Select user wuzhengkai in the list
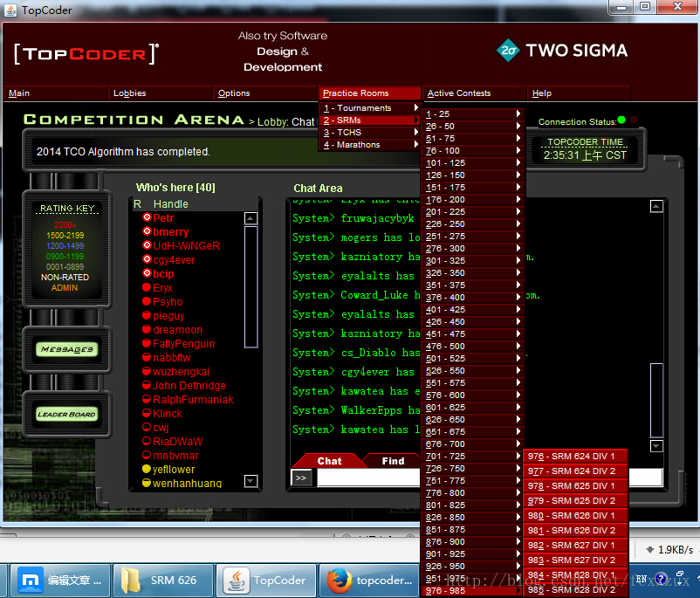 pos(181,372)
